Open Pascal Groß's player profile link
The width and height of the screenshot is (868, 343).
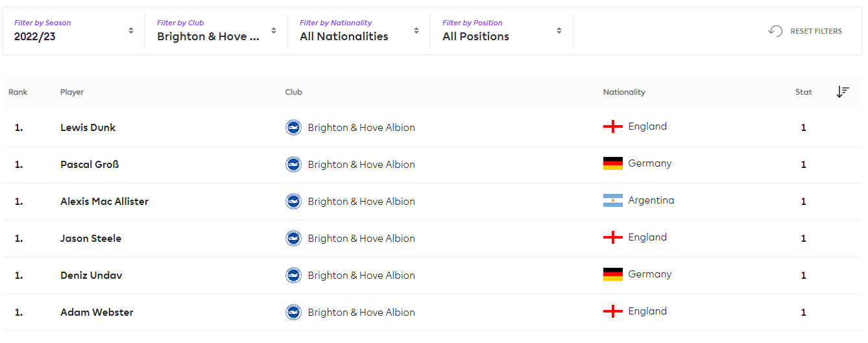click(x=90, y=165)
